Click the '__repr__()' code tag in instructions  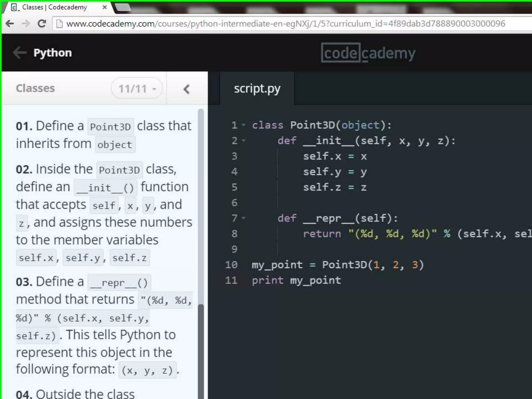[x=119, y=282]
